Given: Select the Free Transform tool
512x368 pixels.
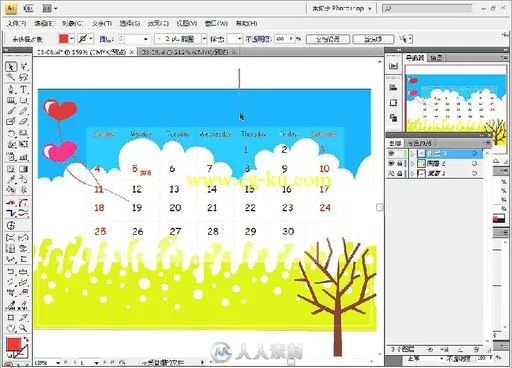Looking at the screenshot, I should tap(24, 145).
